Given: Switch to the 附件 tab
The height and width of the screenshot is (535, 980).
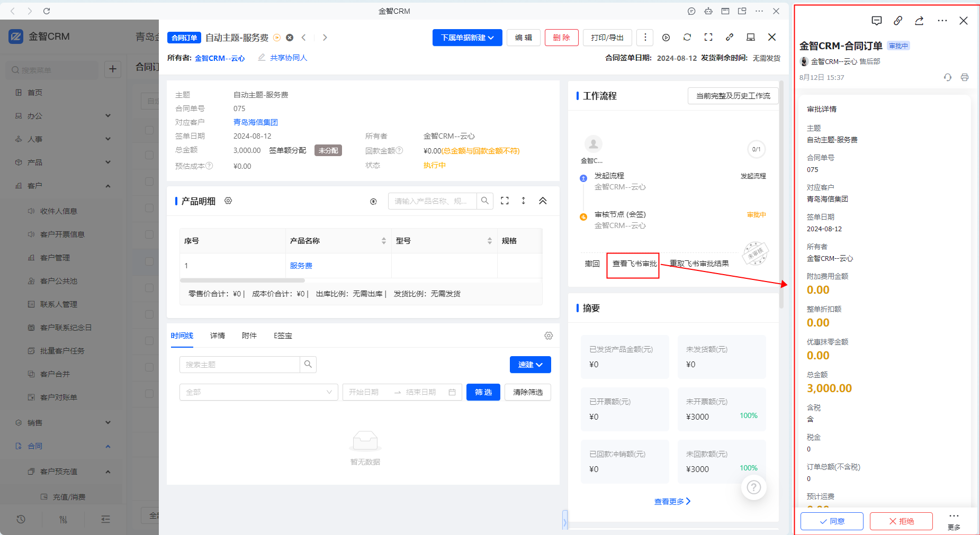Looking at the screenshot, I should point(249,336).
